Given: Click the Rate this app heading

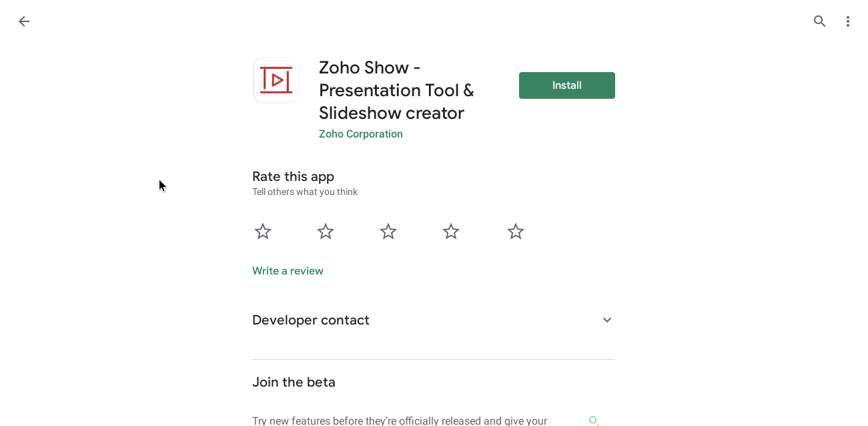Looking at the screenshot, I should pos(293,177).
